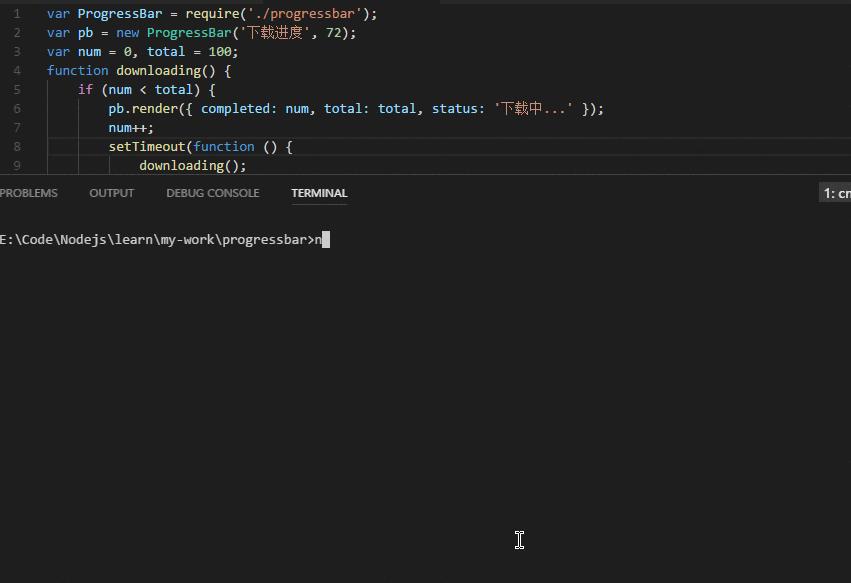Click '下载进度' string on line 2
851x583 pixels.
pyautogui.click(x=275, y=33)
